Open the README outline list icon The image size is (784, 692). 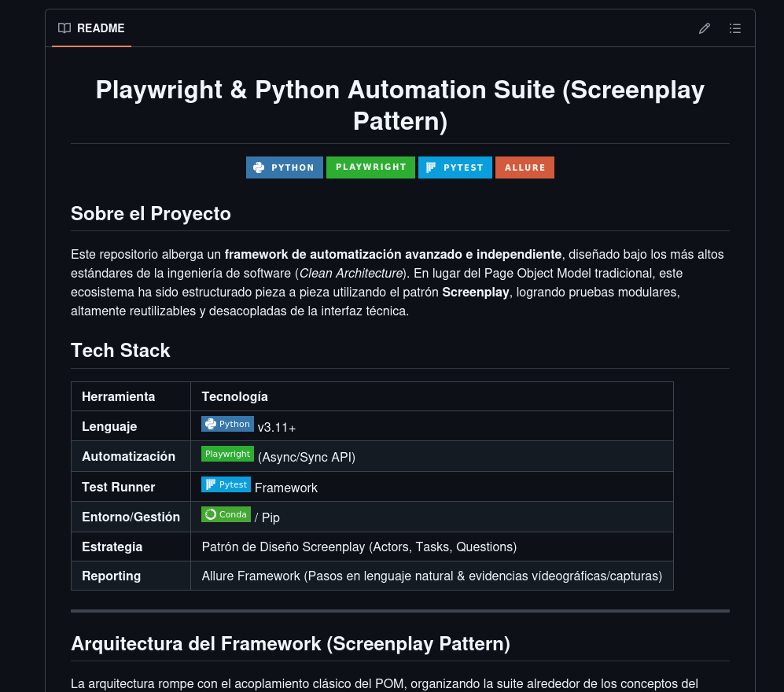[x=734, y=28]
